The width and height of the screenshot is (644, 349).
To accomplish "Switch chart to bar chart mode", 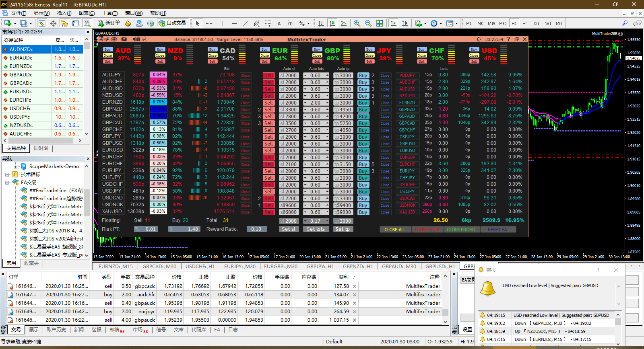I will (x=321, y=23).
